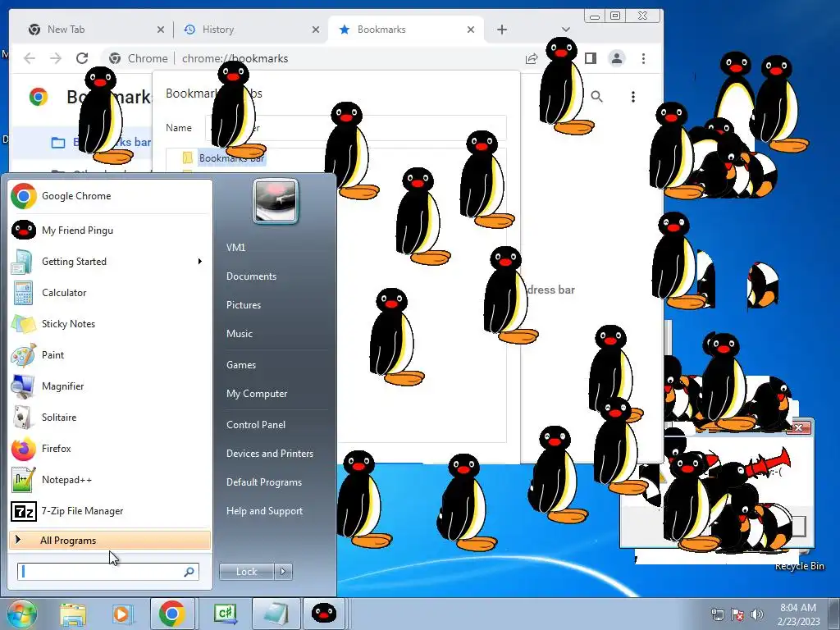Open a new Chrome tab
The height and width of the screenshot is (630, 840).
(502, 30)
